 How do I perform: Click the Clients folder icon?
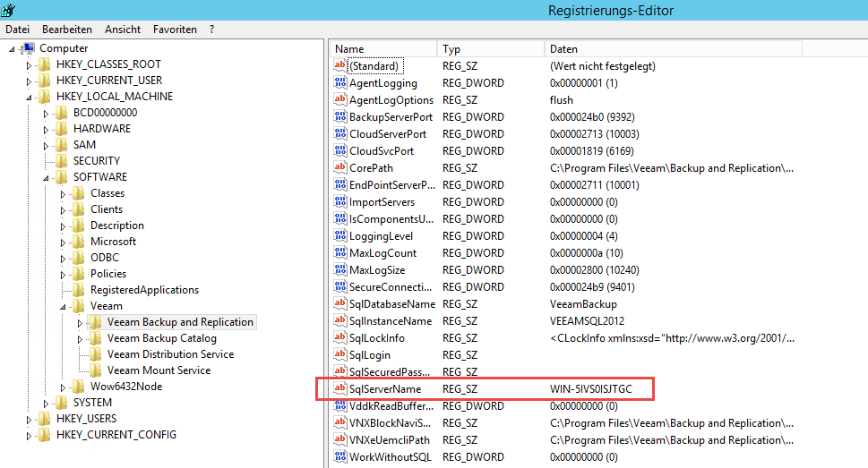click(x=79, y=209)
